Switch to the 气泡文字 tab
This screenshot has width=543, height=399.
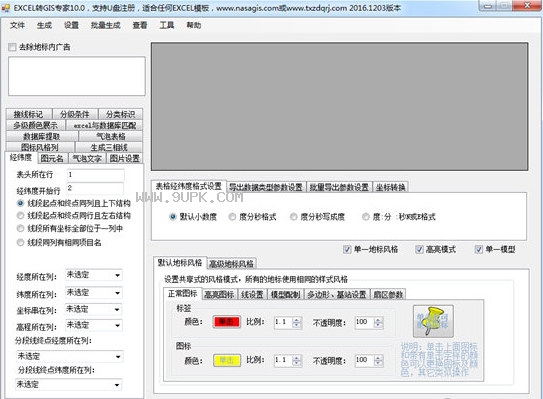(x=87, y=158)
